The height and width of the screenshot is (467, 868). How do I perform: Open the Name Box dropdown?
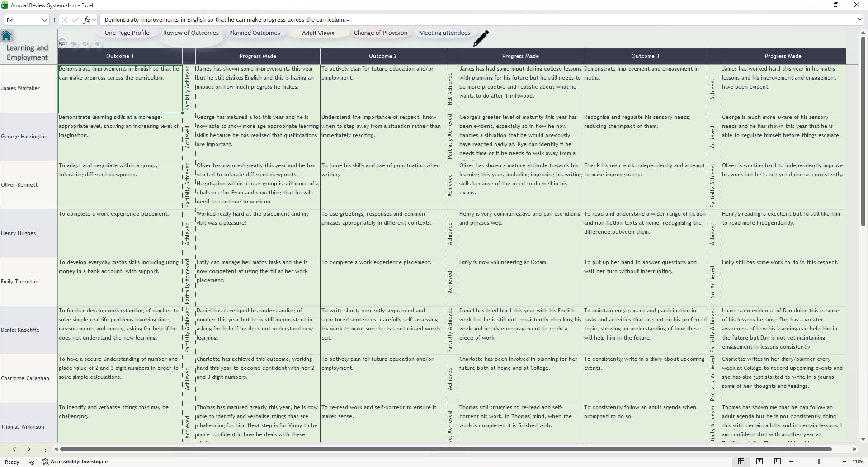click(44, 20)
